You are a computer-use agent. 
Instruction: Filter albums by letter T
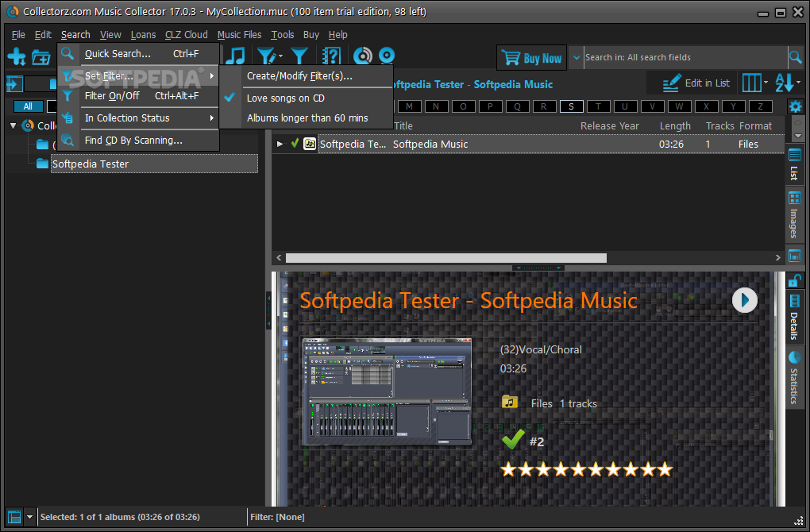click(x=598, y=106)
